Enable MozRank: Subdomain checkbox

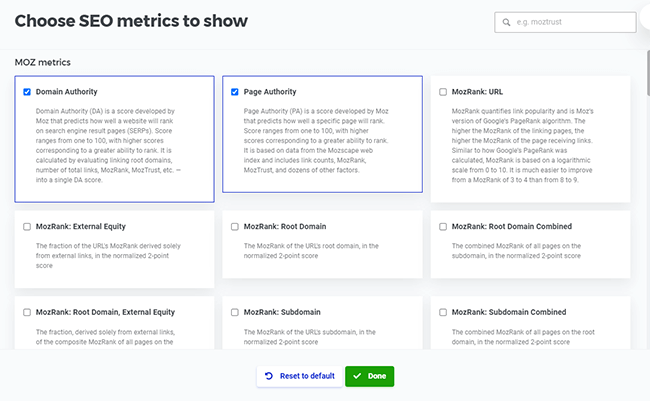tap(235, 312)
